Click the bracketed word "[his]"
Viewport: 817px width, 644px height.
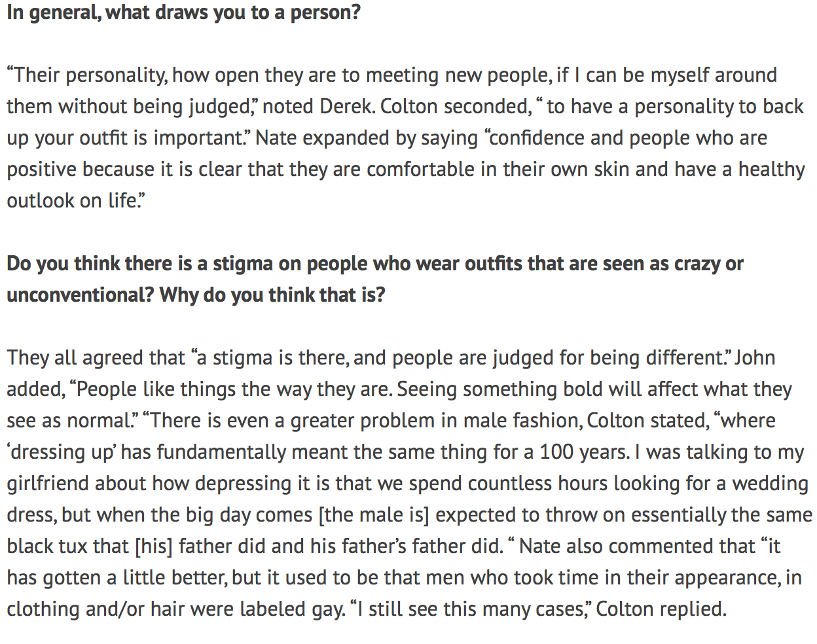tap(154, 546)
